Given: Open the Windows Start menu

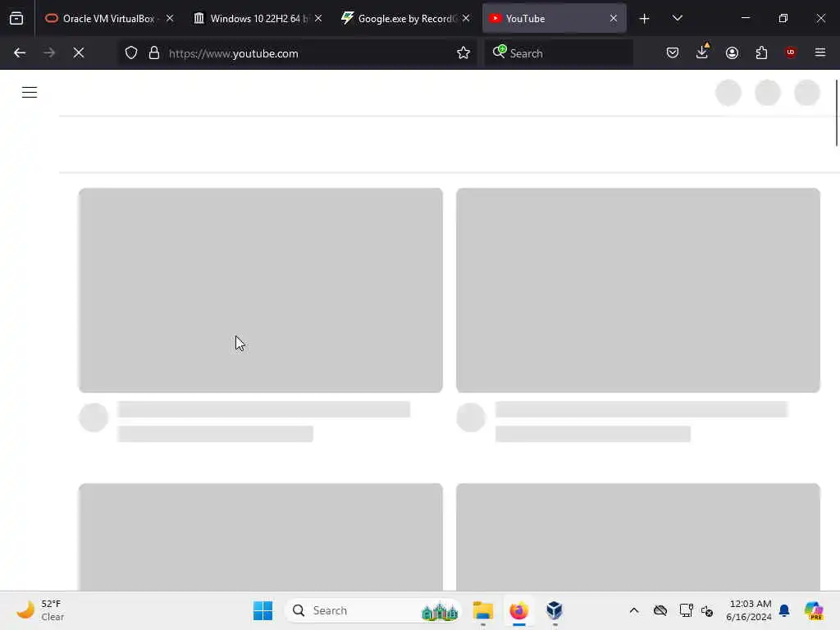Looking at the screenshot, I should click(263, 610).
